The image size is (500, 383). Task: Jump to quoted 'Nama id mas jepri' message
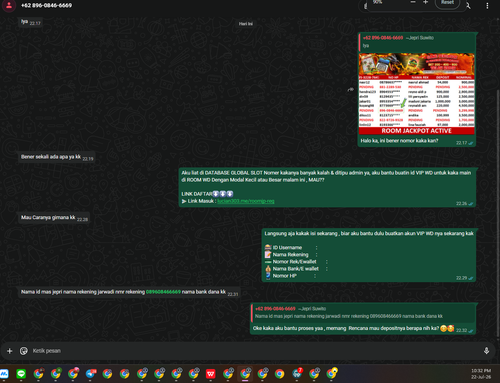click(x=363, y=312)
